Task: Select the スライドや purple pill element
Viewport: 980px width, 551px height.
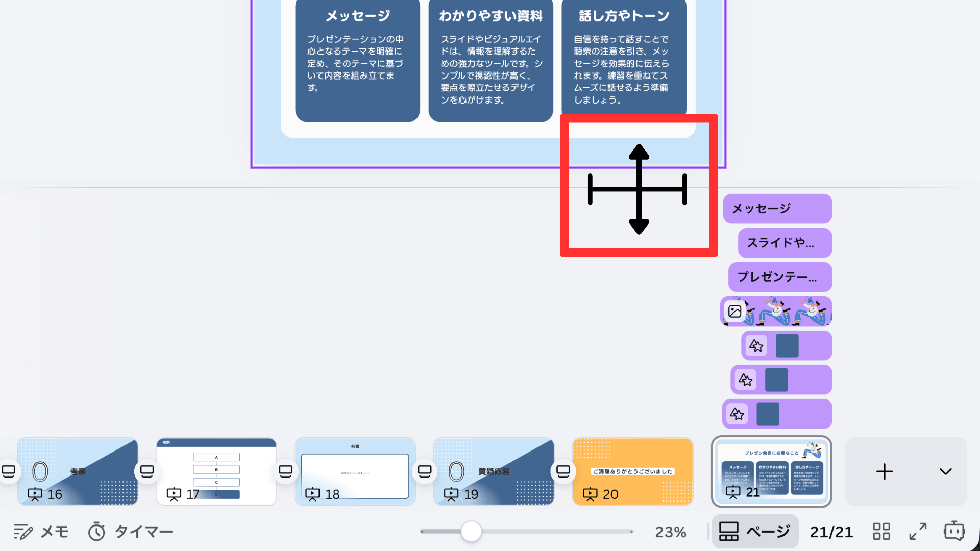Action: click(x=785, y=243)
